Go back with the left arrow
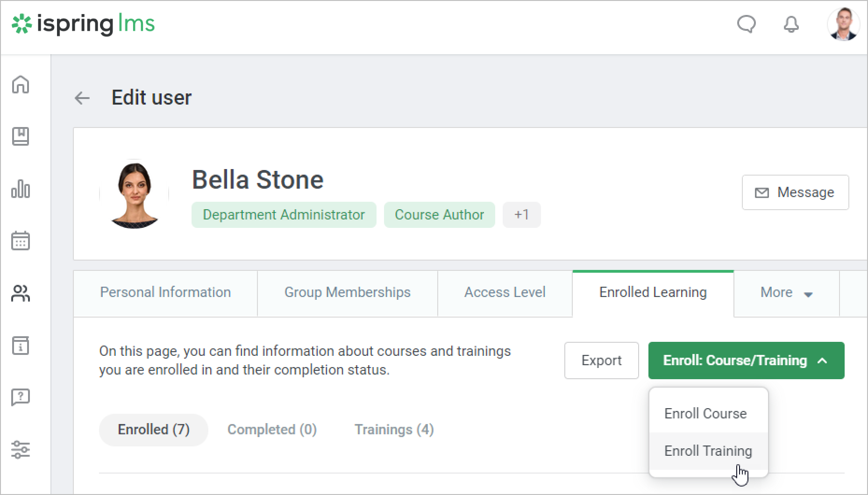 [x=82, y=98]
